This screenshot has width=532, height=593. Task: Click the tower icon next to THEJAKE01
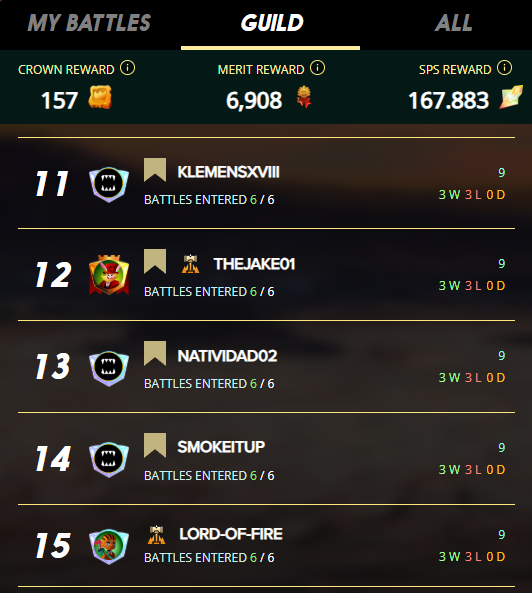click(191, 264)
